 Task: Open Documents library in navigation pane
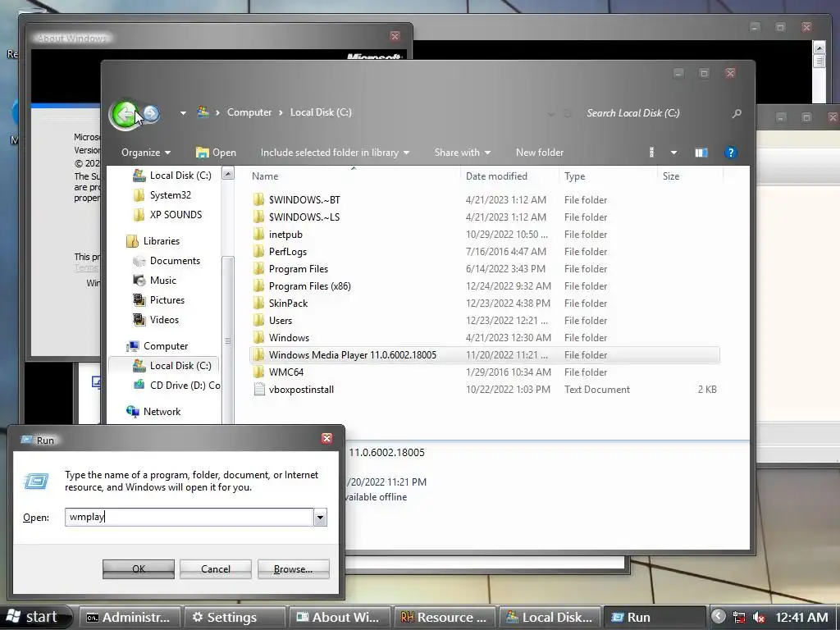pos(175,261)
